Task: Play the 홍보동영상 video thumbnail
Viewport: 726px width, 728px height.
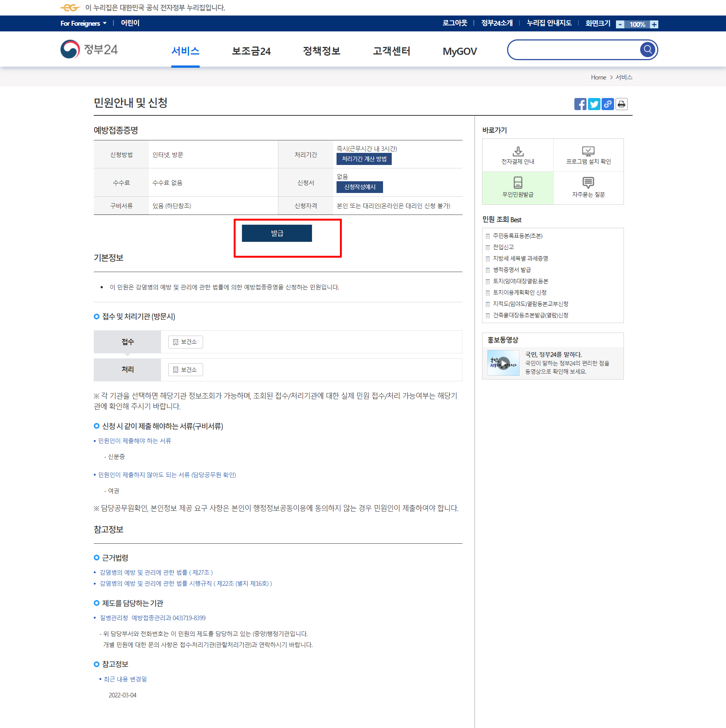Action: [503, 363]
